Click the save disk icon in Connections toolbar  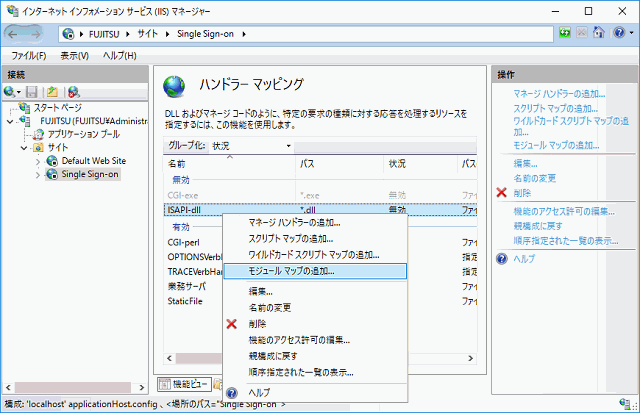coord(31,92)
